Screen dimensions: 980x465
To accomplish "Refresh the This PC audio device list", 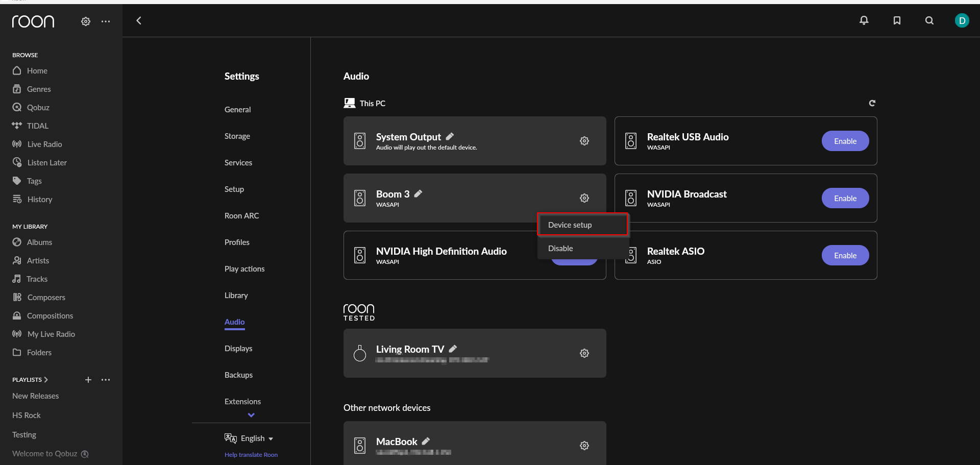I will click(x=872, y=103).
